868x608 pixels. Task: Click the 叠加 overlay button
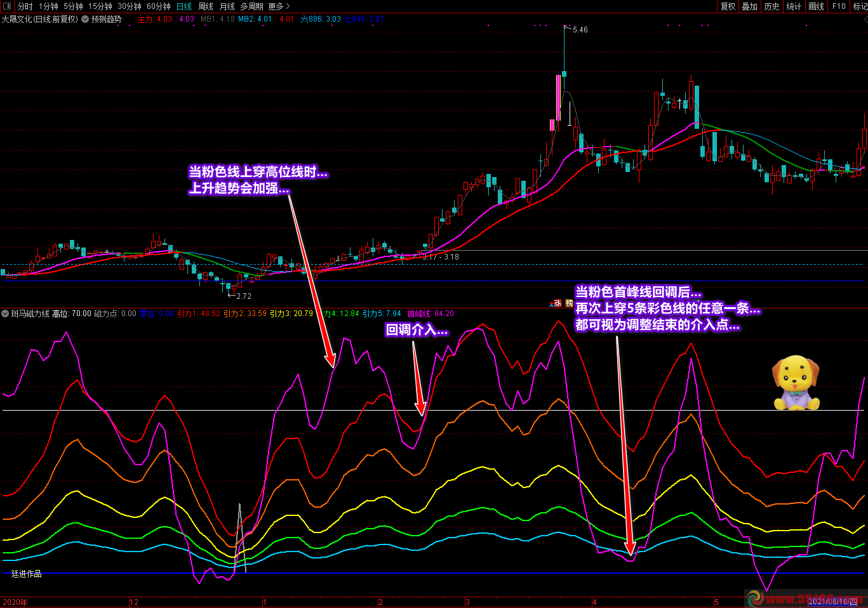click(749, 6)
